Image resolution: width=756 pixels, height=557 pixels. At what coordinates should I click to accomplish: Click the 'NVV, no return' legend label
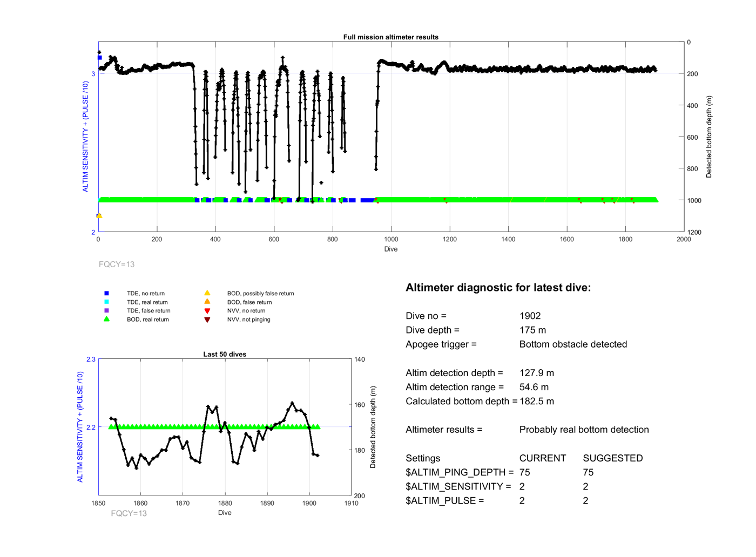246,311
